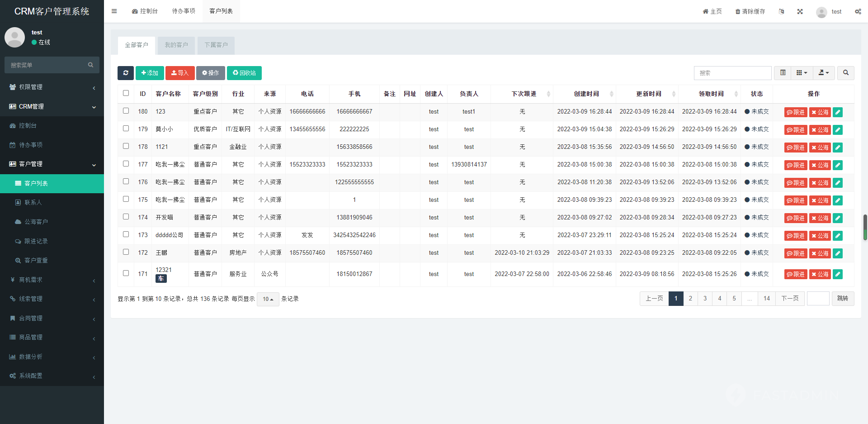Open system settings gear at top right

pos(858,11)
